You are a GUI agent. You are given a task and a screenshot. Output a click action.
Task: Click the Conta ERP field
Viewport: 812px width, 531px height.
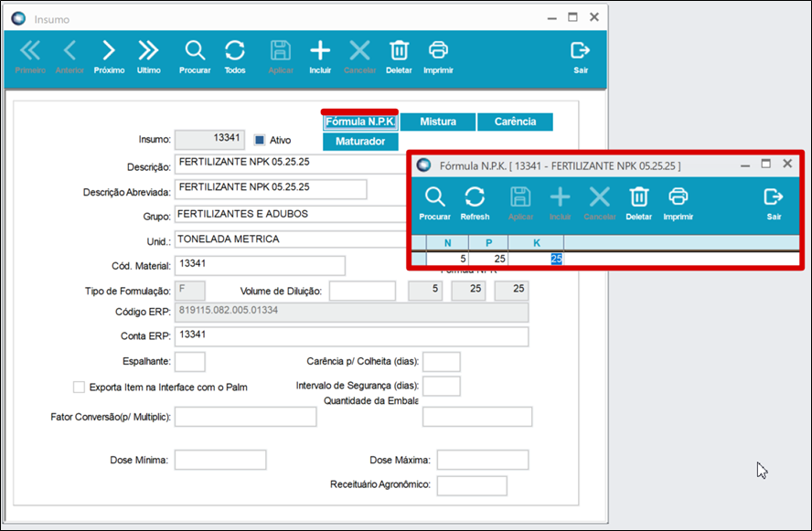tap(352, 336)
